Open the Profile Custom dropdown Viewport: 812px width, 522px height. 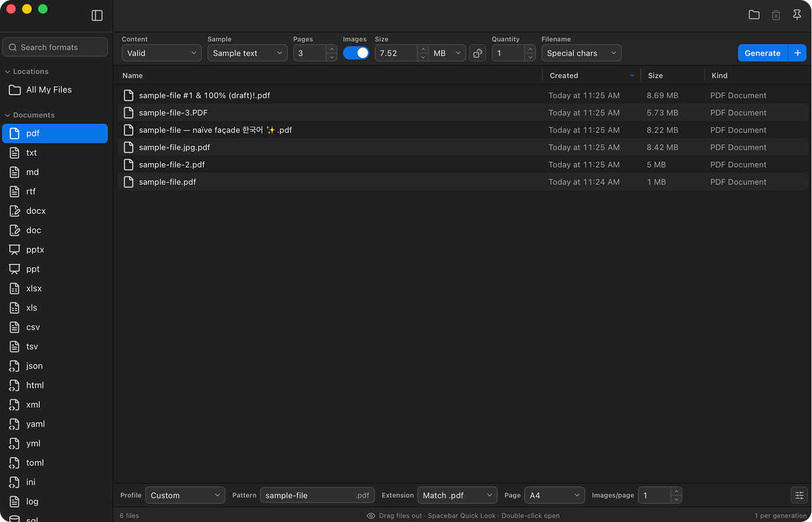[x=185, y=495]
